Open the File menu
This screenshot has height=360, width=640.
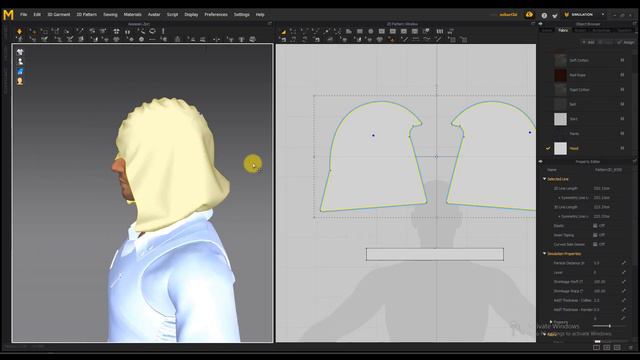[24, 15]
